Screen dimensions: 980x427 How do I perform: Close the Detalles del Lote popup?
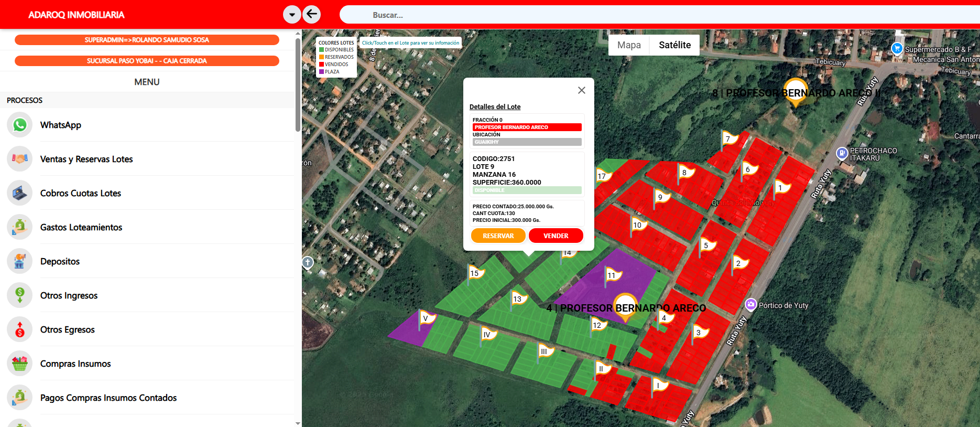[x=581, y=90]
